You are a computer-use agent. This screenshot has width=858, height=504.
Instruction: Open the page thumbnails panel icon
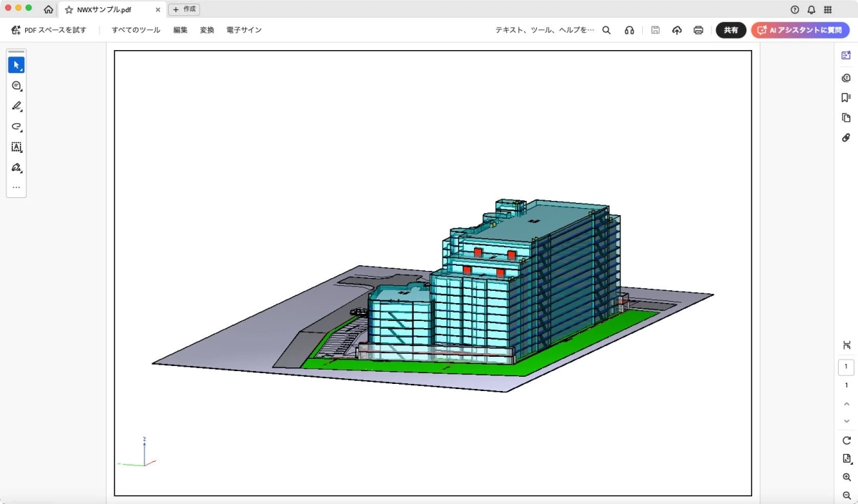[847, 118]
